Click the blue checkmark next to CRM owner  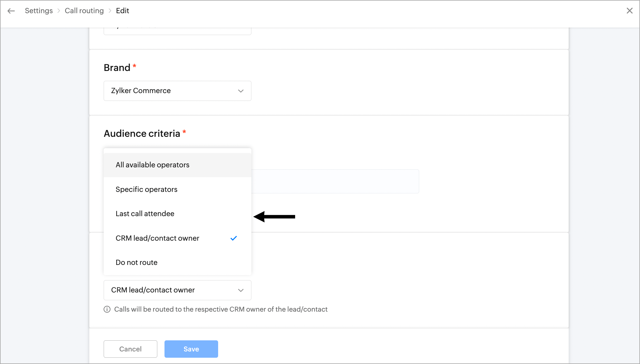(234, 238)
